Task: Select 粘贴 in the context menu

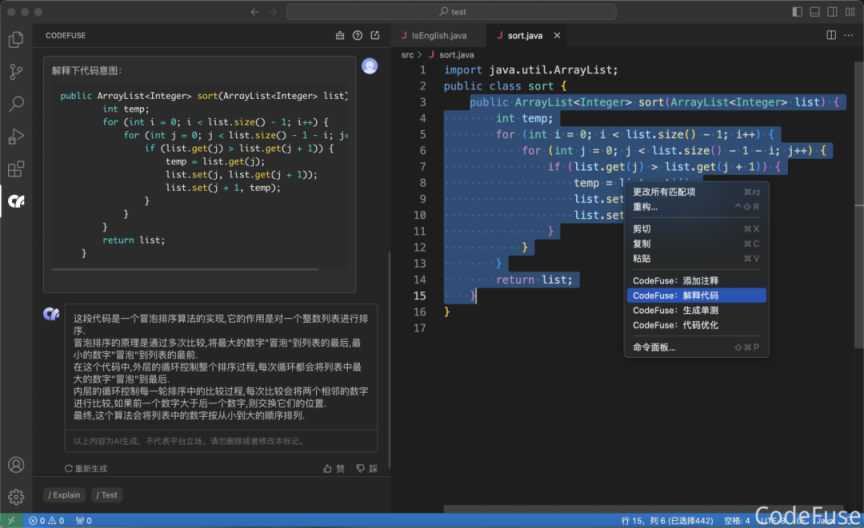Action: point(696,258)
